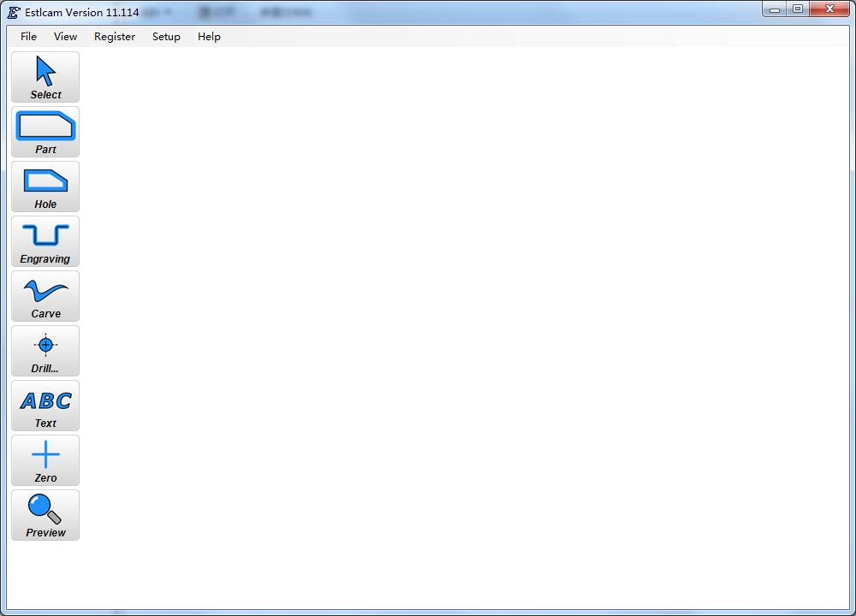Image resolution: width=856 pixels, height=616 pixels.
Task: Close the Estlcam window
Action: click(x=829, y=9)
